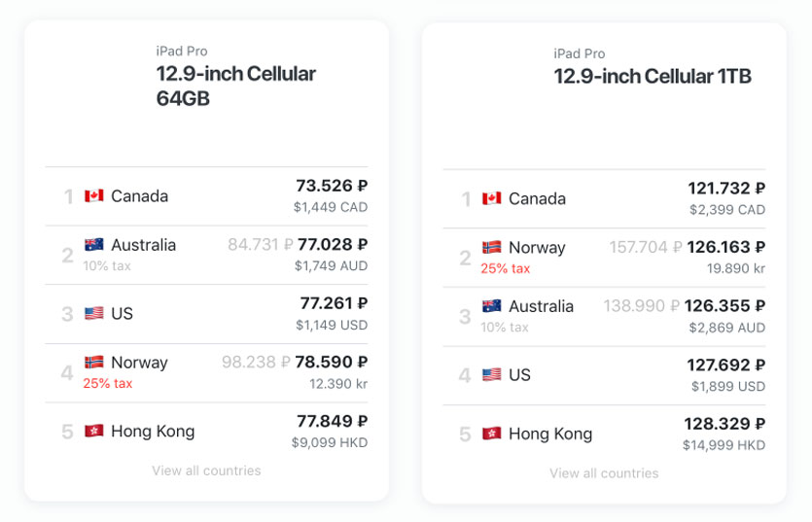This screenshot has width=812, height=522.
Task: Click the Australia flag in 64GB card
Action: 93,245
